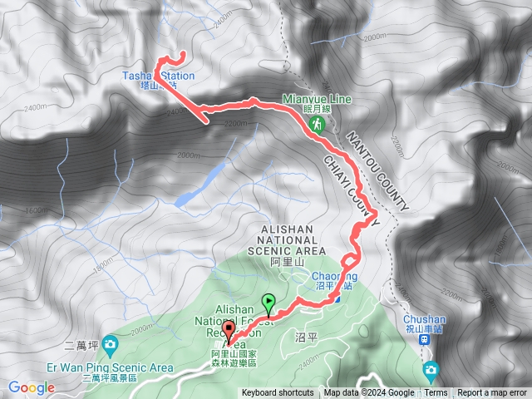Click Alishan National Forest Recreation Area label
The width and height of the screenshot is (532, 399).
click(x=234, y=334)
